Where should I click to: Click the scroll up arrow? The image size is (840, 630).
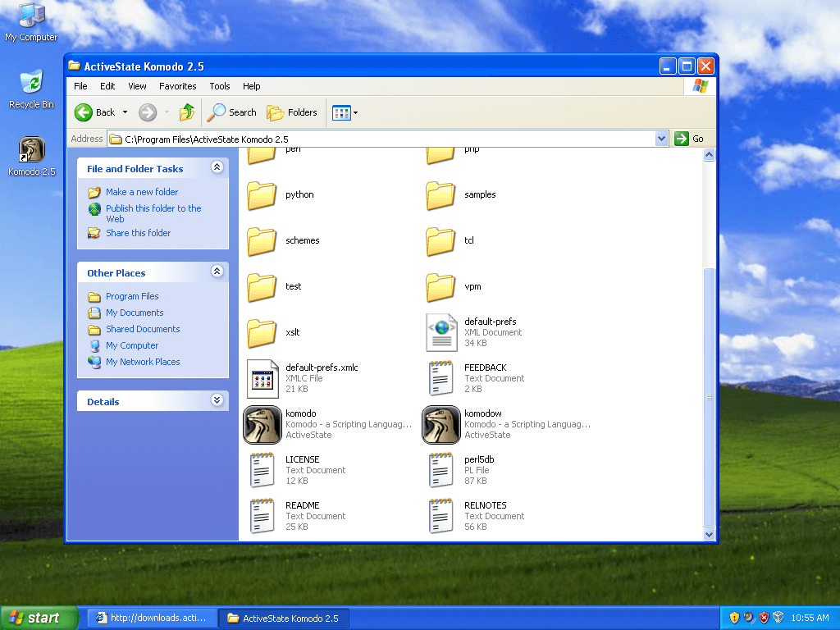point(709,155)
